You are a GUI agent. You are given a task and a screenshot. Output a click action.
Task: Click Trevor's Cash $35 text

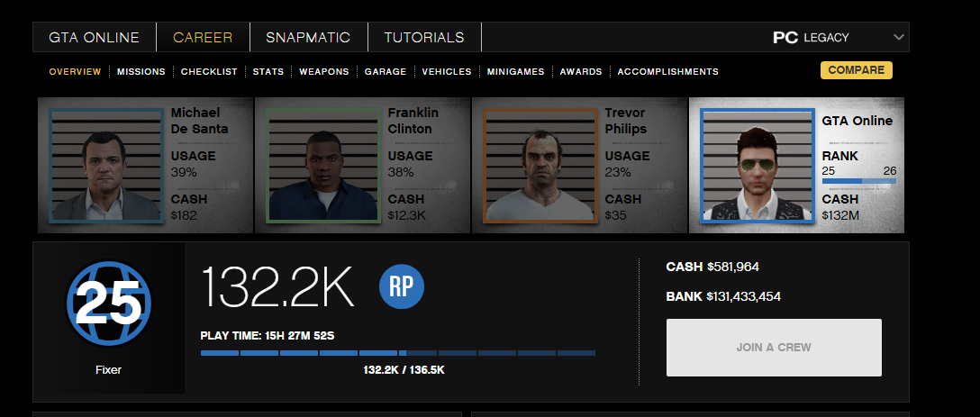click(x=623, y=207)
